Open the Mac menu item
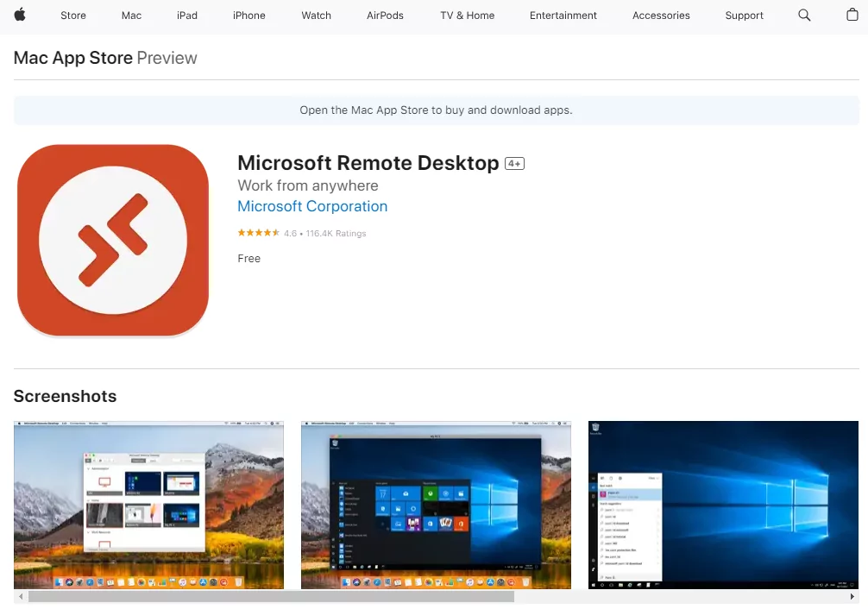This screenshot has width=868, height=609. click(x=131, y=16)
